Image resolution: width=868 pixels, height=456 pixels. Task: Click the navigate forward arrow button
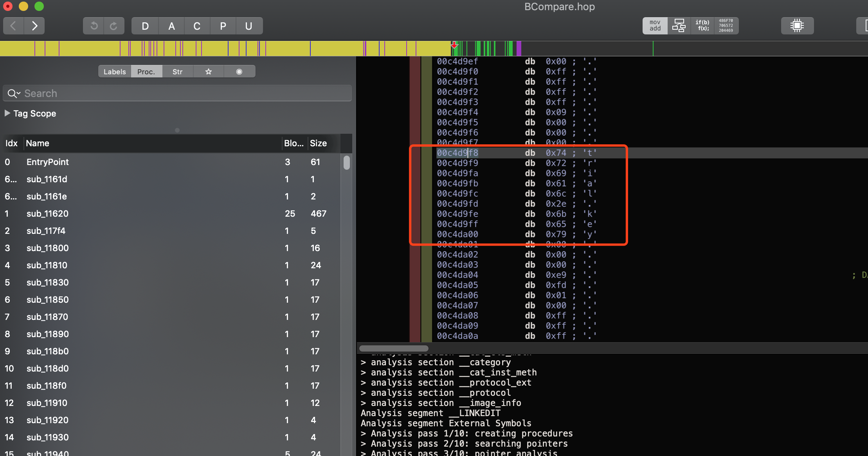pos(34,26)
